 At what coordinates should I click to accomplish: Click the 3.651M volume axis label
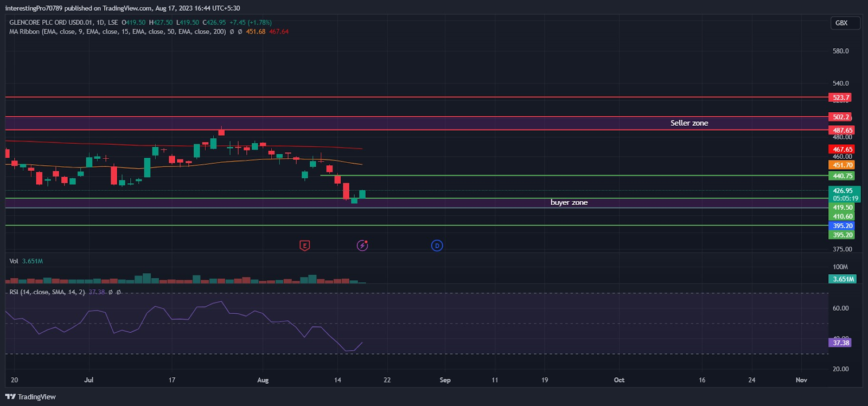(843, 279)
